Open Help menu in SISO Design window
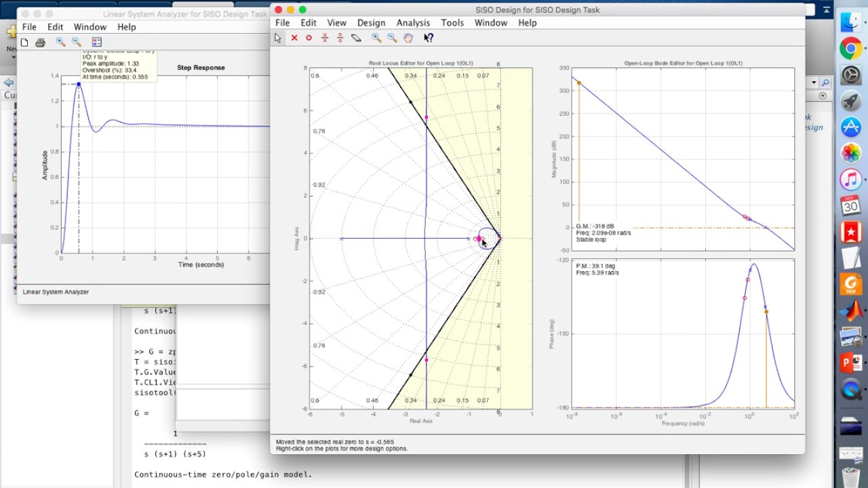This screenshot has height=488, width=868. pos(528,23)
